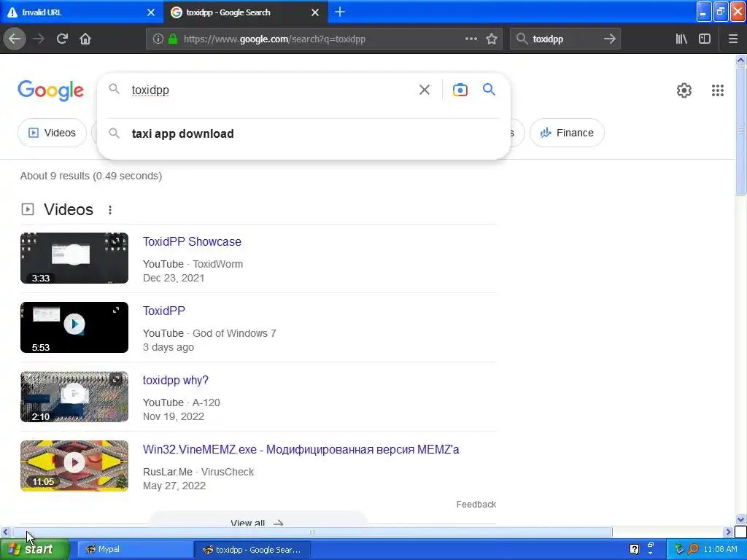747x560 pixels.
Task: Choose the taxi app download suggestion
Action: [x=303, y=134]
